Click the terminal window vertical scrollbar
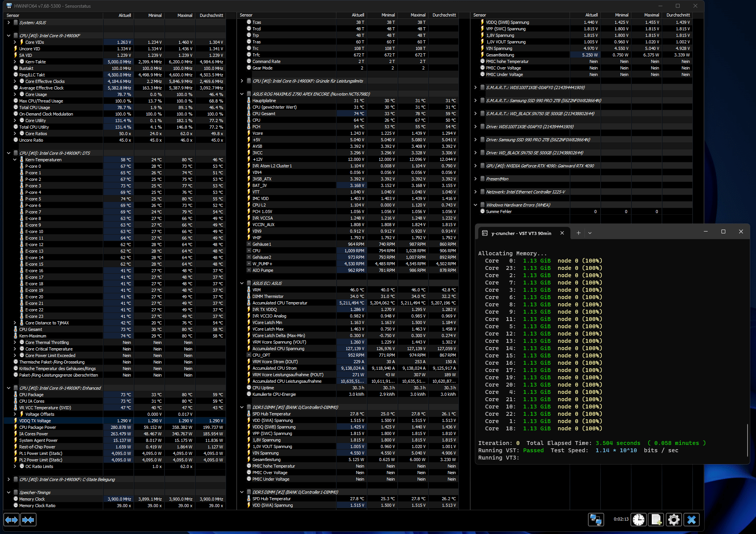The width and height of the screenshot is (756, 534). point(747,440)
